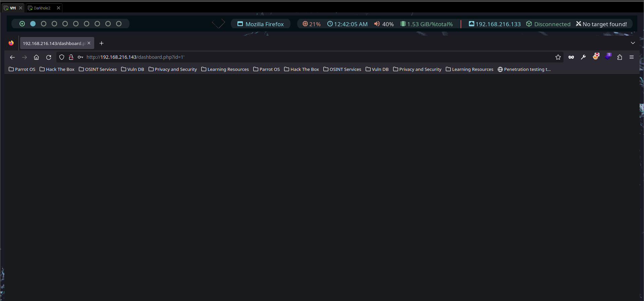
Task: Open the second OSINT Services bookmark folder
Action: [x=342, y=69]
